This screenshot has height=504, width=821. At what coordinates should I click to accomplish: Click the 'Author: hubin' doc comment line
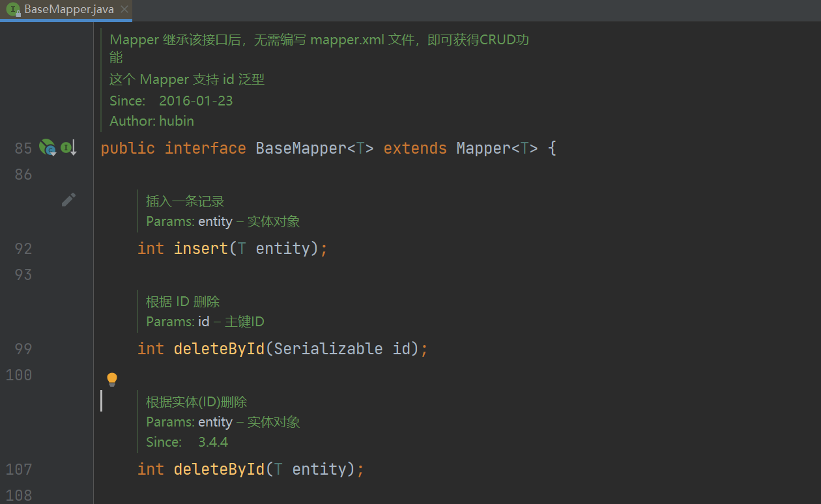tap(152, 121)
